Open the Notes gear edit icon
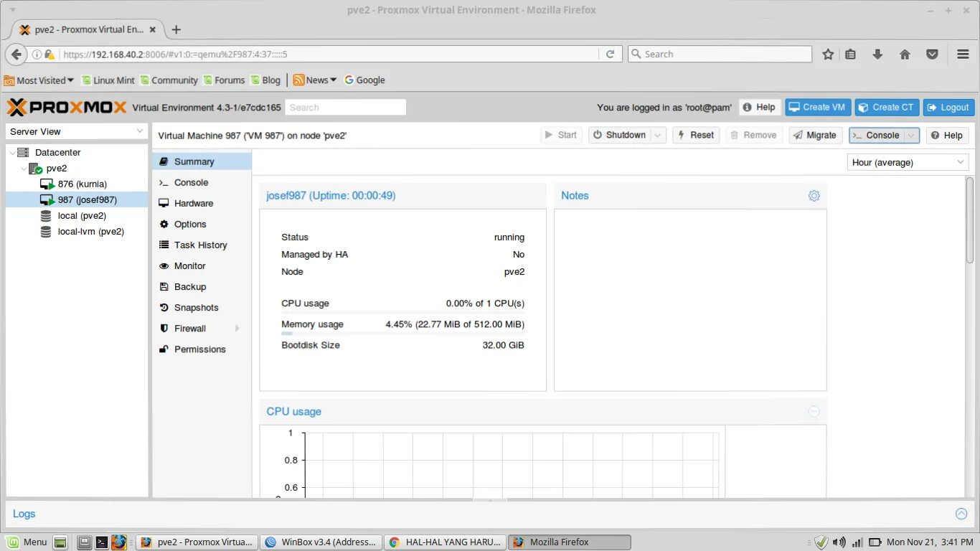 click(x=814, y=196)
